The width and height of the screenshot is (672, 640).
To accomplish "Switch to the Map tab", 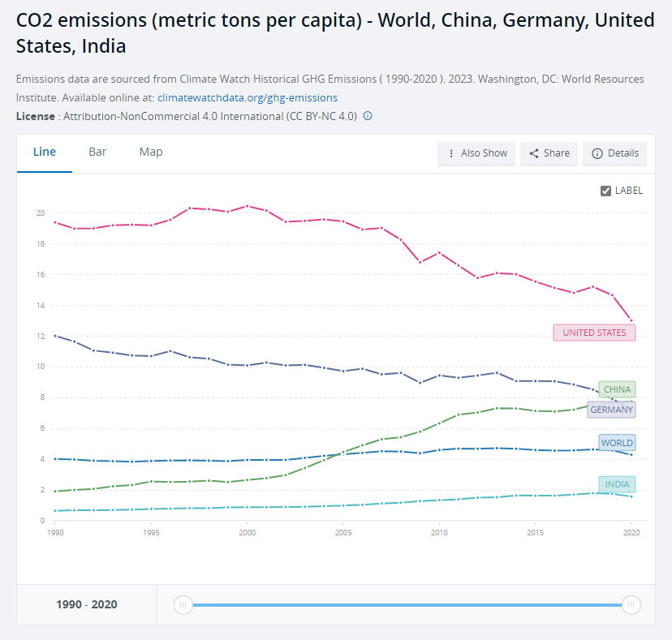I will pos(151,152).
